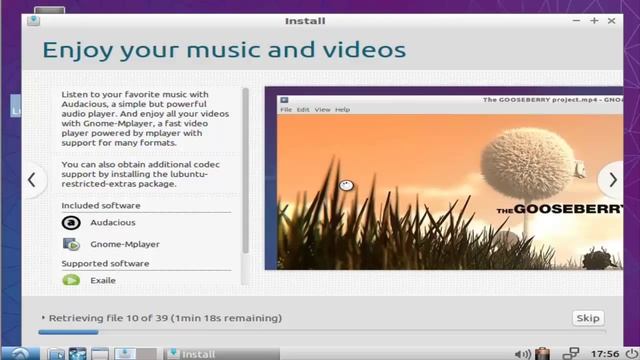This screenshot has width=640, height=360.
Task: Click the Gooseberry video screenshot
Action: (444, 178)
